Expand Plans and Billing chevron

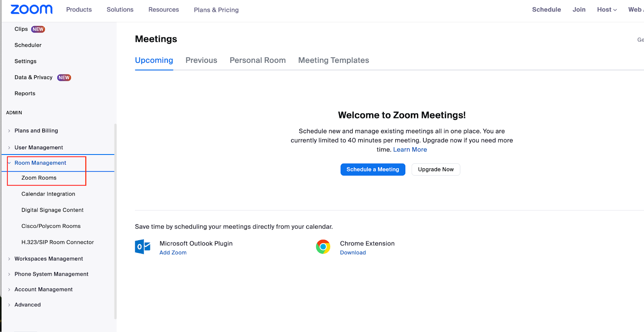pyautogui.click(x=9, y=131)
